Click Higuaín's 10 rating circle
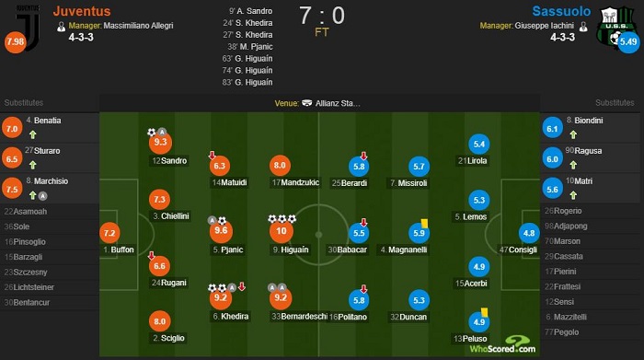The height and width of the screenshot is (360, 644). tap(281, 231)
